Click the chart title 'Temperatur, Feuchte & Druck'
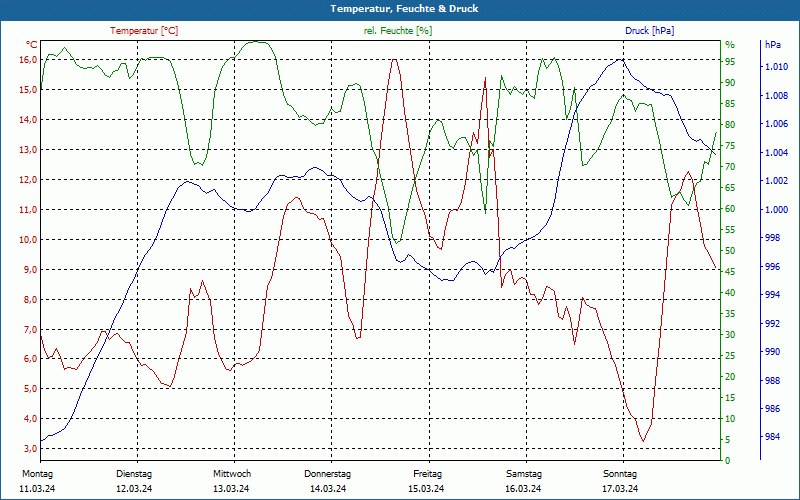 pos(404,9)
